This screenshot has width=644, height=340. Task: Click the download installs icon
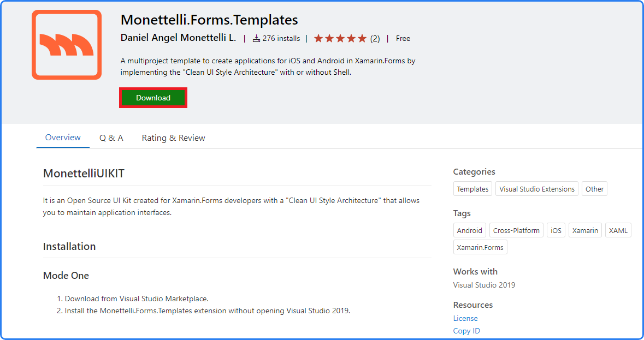tap(256, 39)
